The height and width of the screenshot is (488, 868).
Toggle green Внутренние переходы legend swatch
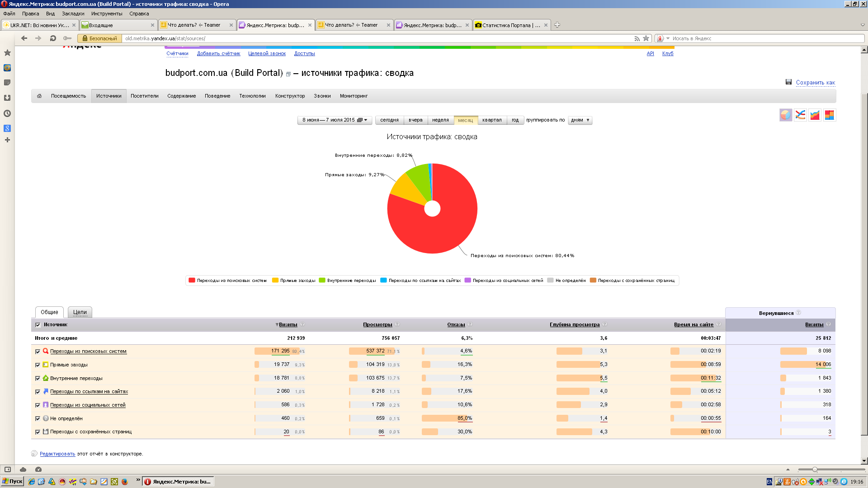click(322, 280)
